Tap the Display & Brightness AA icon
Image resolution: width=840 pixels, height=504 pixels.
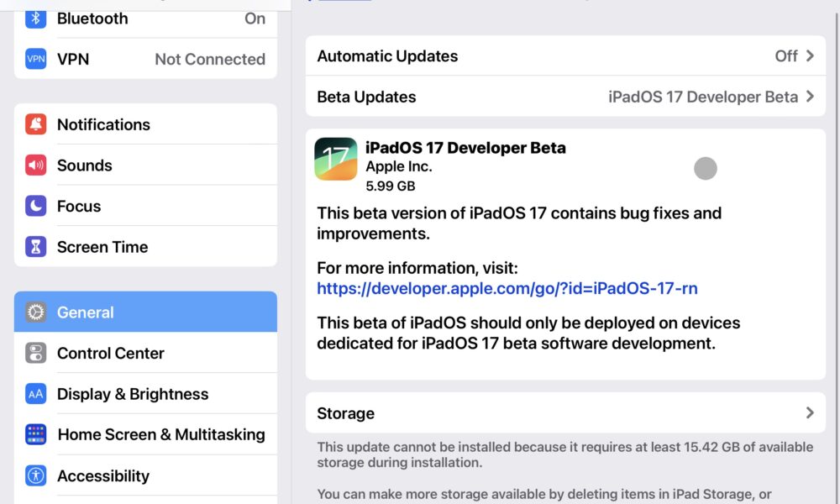coord(36,394)
